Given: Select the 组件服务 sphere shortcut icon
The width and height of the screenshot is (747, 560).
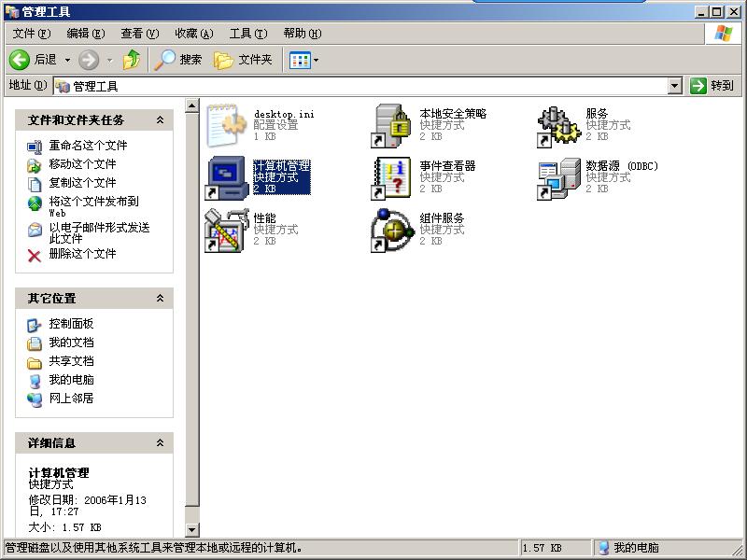Looking at the screenshot, I should click(391, 231).
